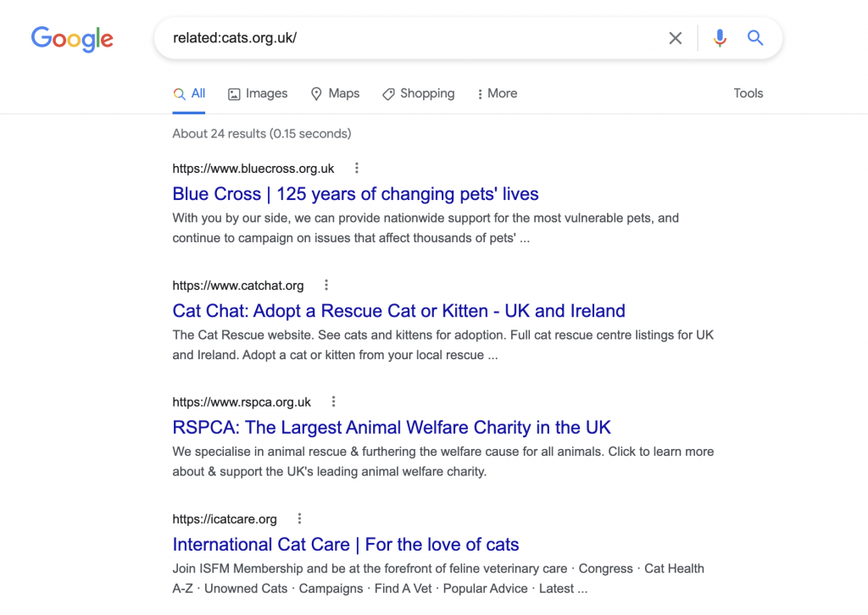868x615 pixels.
Task: Switch to the Maps tab
Action: coord(335,93)
